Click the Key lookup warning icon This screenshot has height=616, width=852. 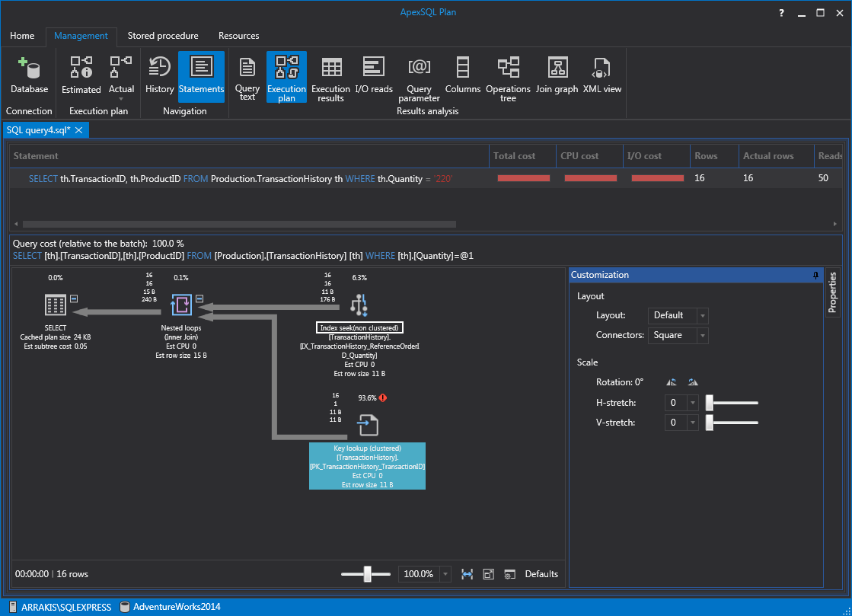click(x=383, y=397)
